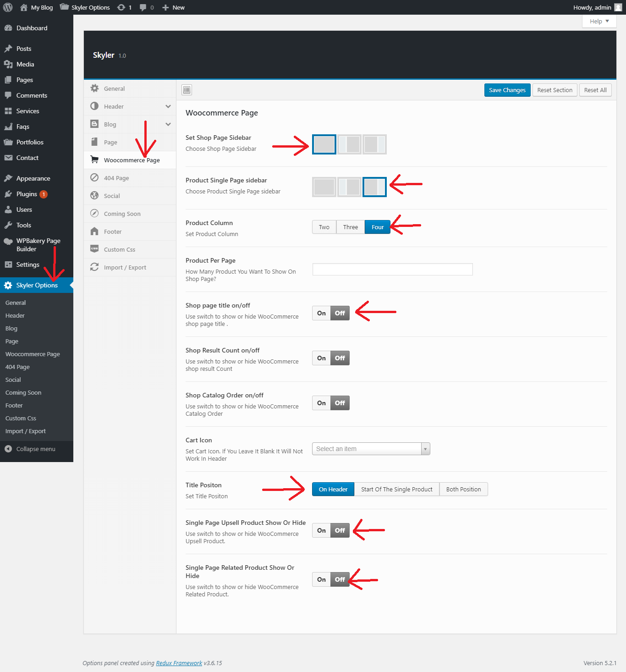This screenshot has height=672, width=626.
Task: Expand the Blog section chevron
Action: pos(168,124)
